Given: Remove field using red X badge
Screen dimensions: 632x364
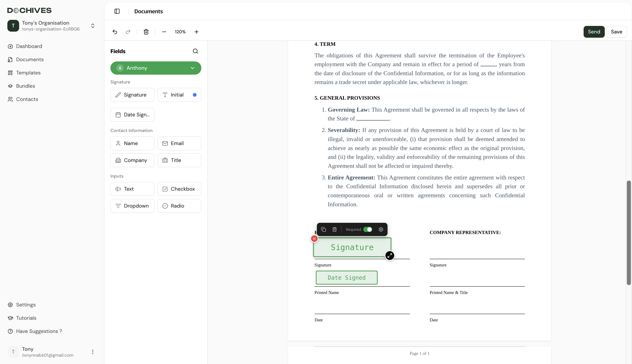Looking at the screenshot, I should coord(314,239).
